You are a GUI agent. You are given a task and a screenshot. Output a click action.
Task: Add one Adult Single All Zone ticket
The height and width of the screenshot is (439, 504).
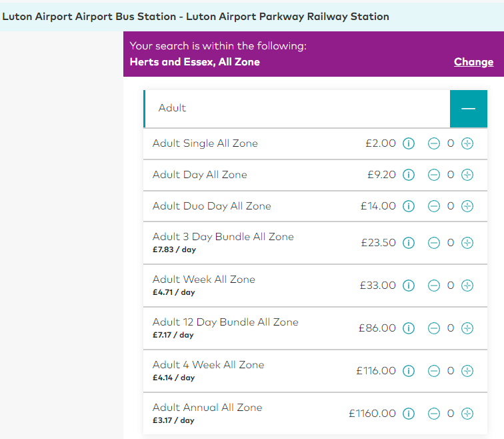(x=467, y=143)
